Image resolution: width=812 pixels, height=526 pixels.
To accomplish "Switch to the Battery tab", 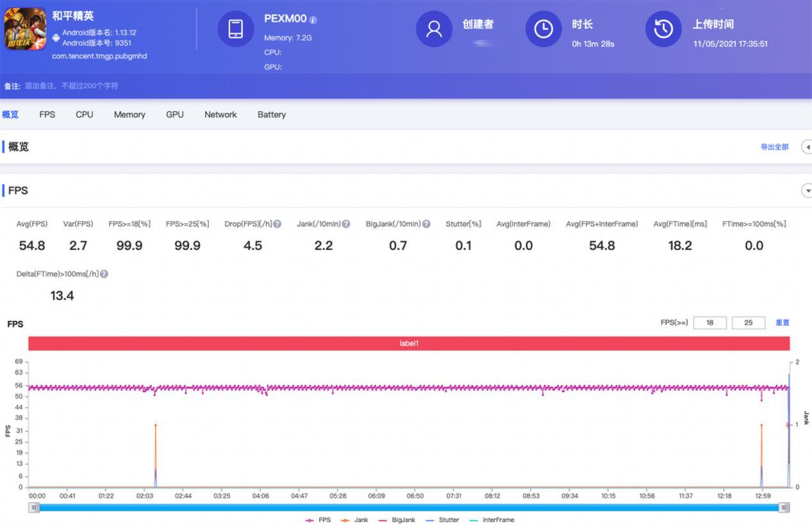I will pyautogui.click(x=272, y=115).
